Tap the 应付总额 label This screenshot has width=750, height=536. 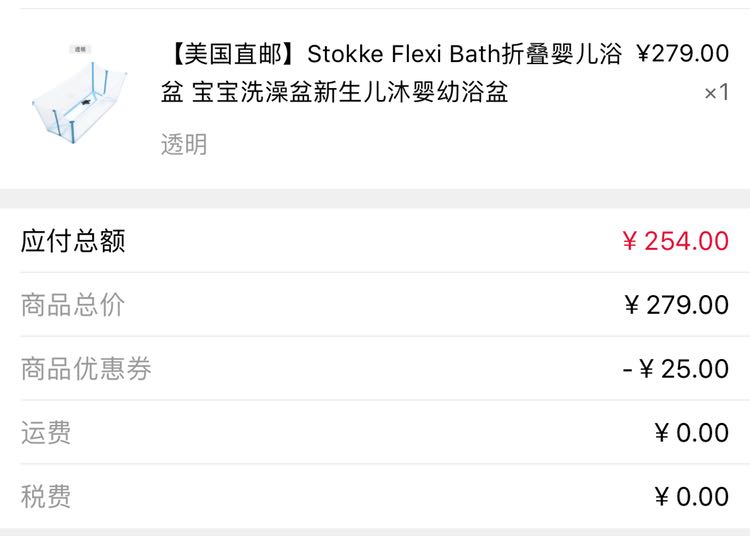[73, 241]
